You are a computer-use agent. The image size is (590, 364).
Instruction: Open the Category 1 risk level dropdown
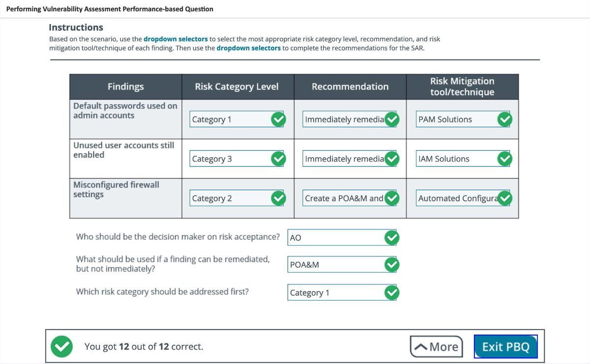click(231, 119)
